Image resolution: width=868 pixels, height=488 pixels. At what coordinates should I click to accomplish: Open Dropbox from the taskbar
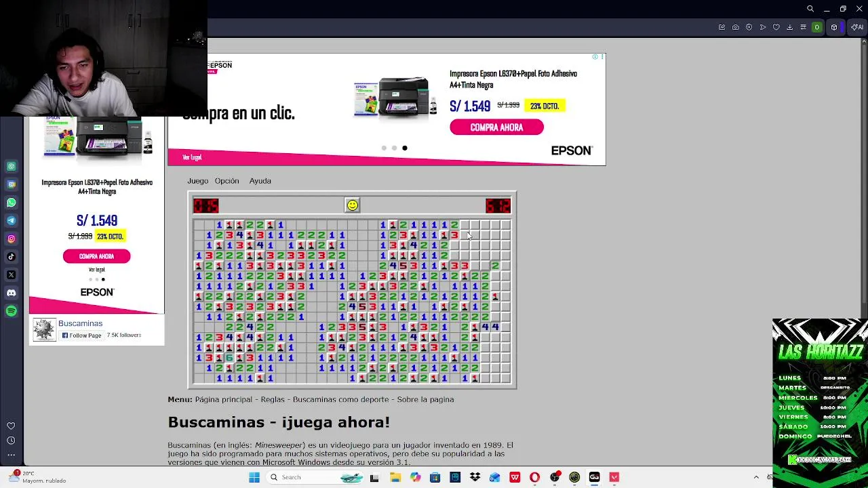[x=475, y=478]
